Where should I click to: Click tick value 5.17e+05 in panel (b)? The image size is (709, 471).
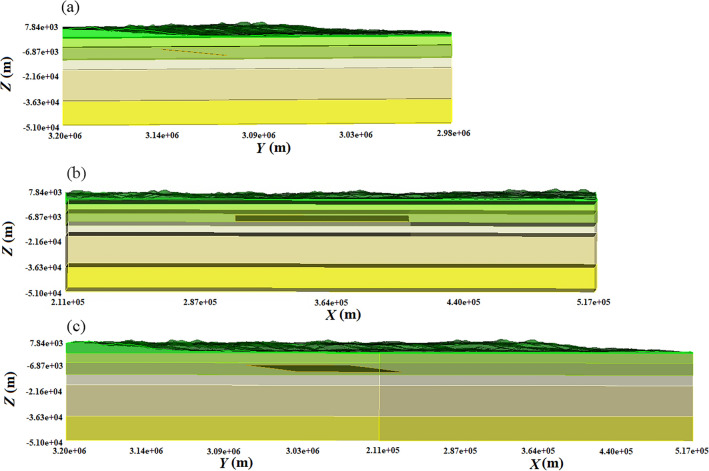coord(594,302)
